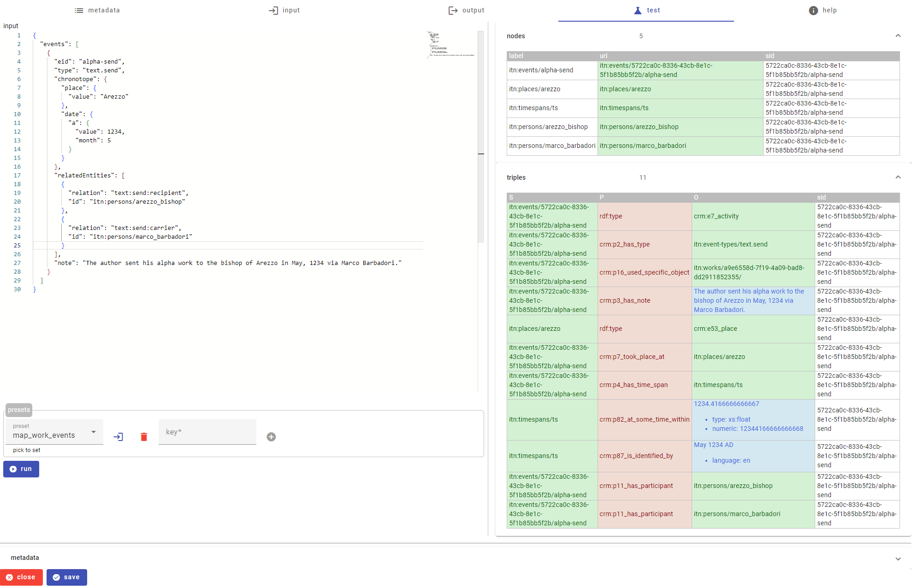Click predicate crm:p16_used_specific_object

tap(645, 272)
